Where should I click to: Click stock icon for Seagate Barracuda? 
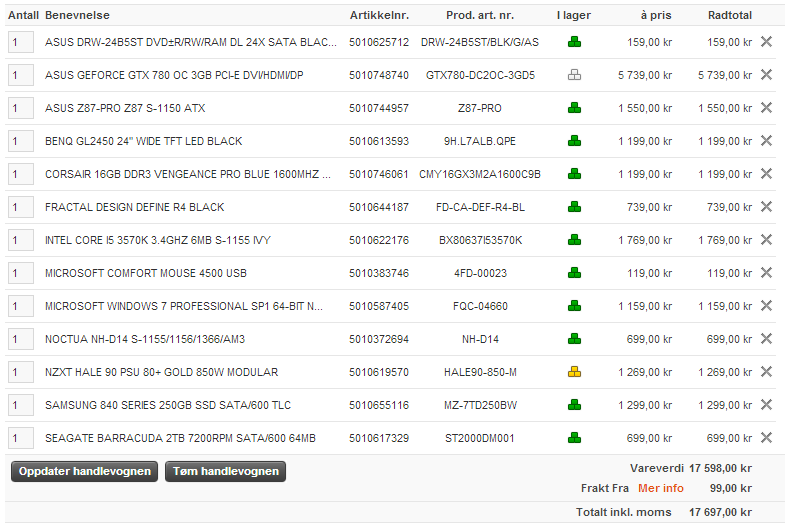(574, 438)
